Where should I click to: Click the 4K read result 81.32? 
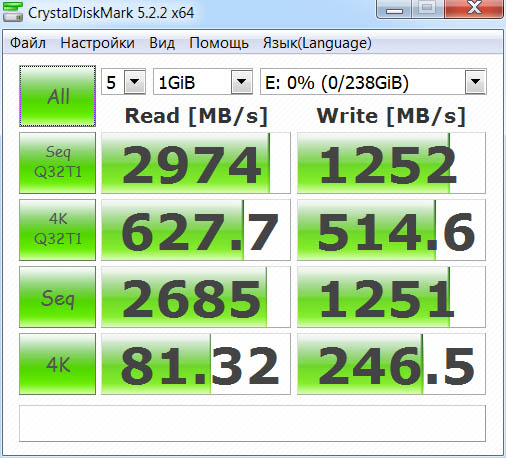point(196,364)
